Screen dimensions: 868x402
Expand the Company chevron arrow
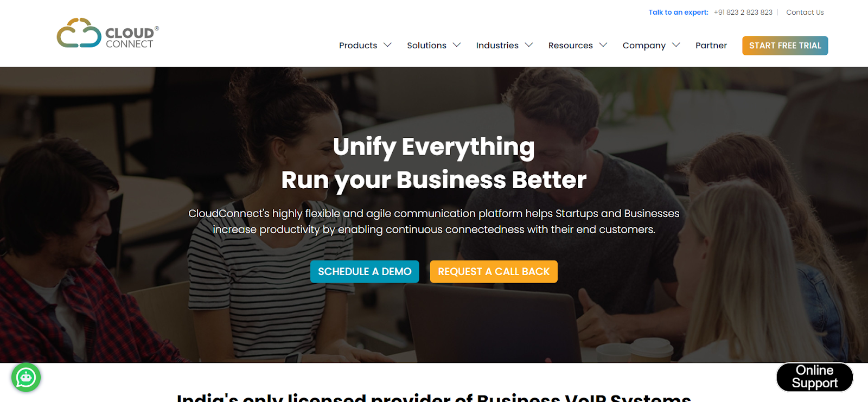676,45
